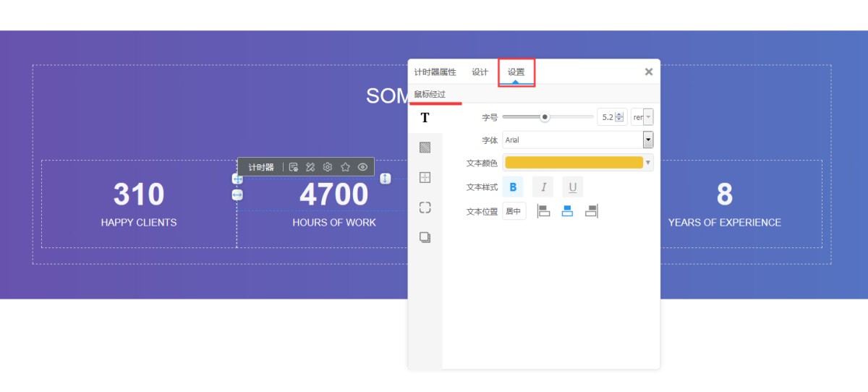
Task: Toggle italic text style
Action: coord(542,187)
